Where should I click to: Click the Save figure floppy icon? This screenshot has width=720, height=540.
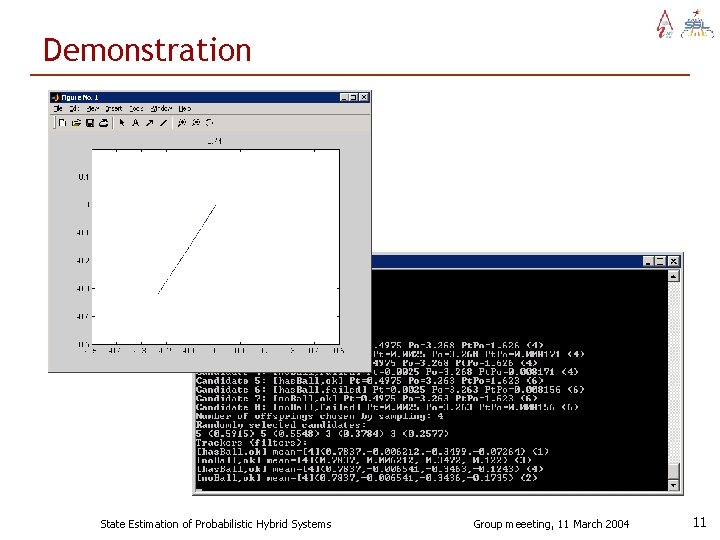pos(90,123)
